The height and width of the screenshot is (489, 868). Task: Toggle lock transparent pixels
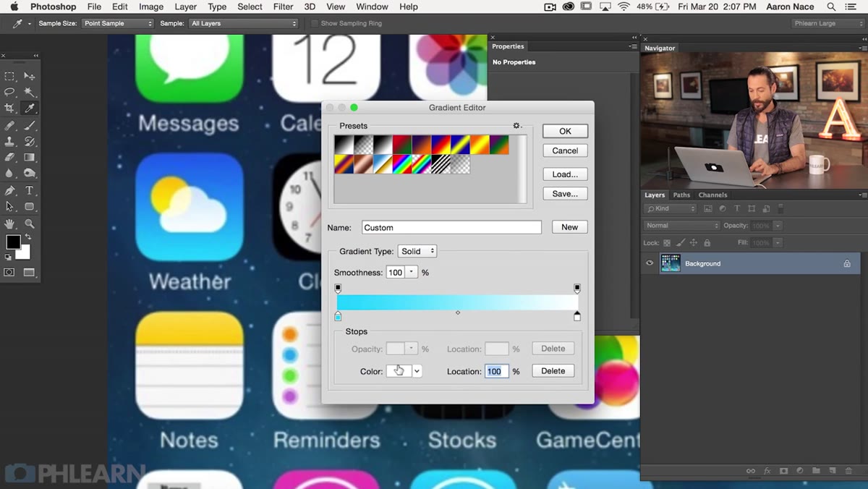(667, 243)
